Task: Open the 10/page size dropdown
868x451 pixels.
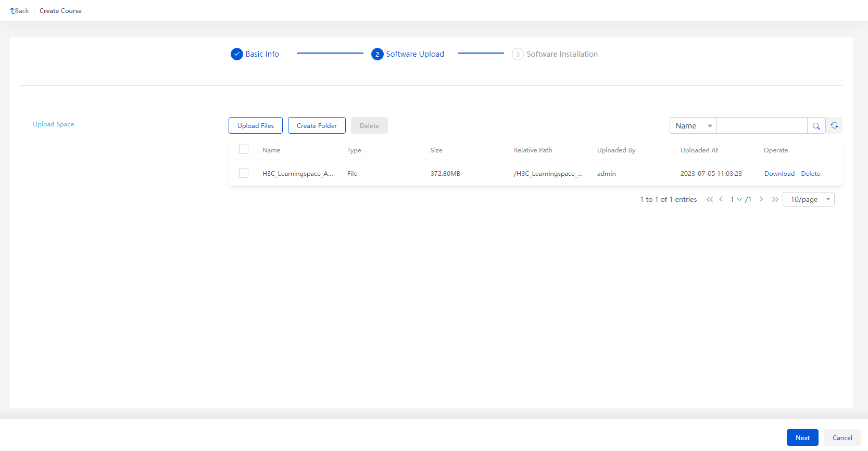Action: tap(809, 199)
